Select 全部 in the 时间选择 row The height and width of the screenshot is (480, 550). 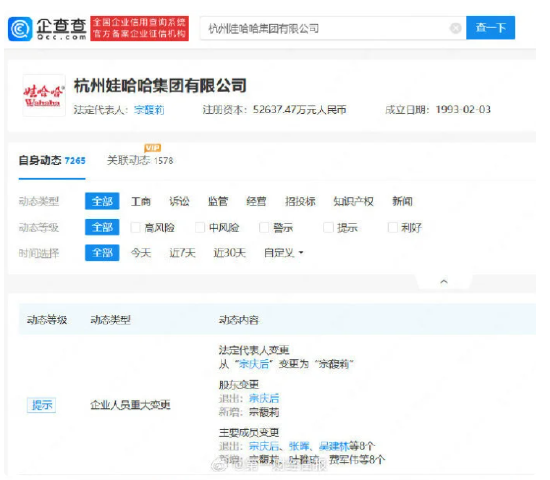102,253
